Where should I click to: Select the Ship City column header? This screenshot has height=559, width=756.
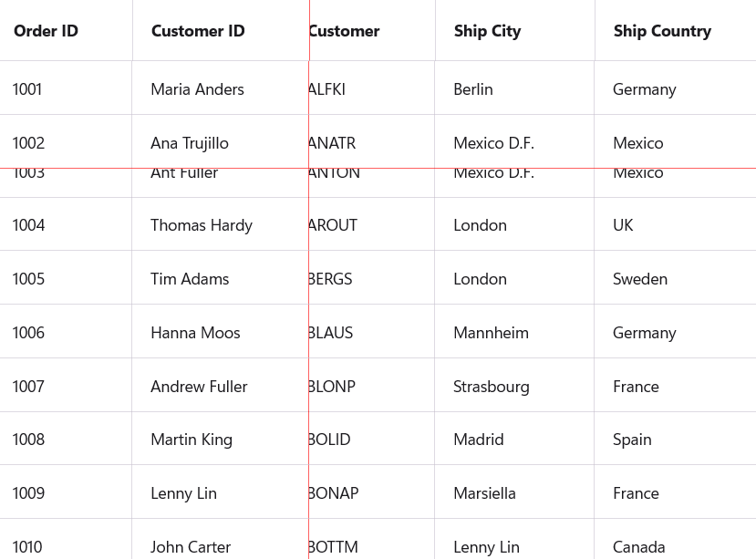point(487,31)
